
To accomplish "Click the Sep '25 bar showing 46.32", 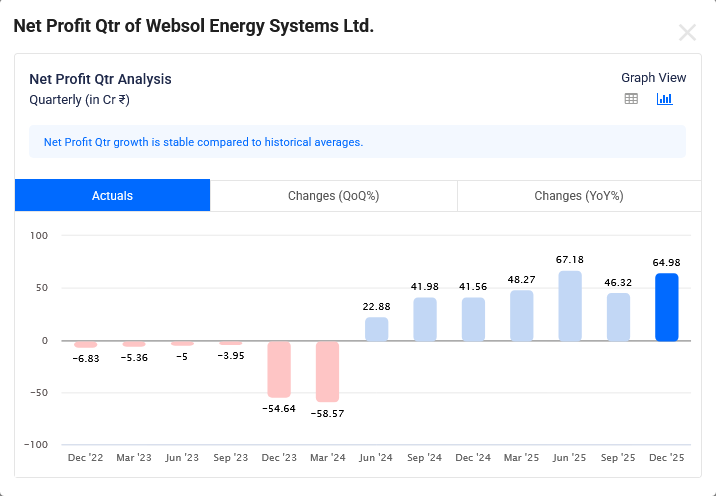I will (618, 317).
